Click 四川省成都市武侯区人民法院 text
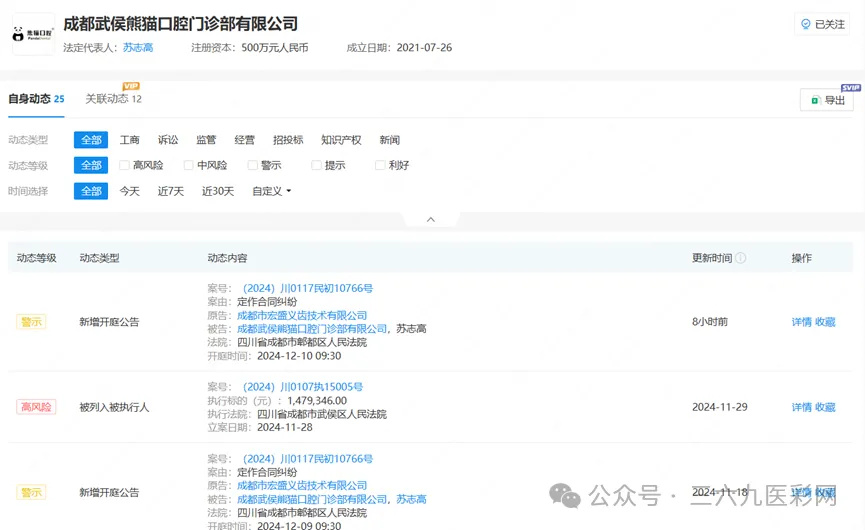The height and width of the screenshot is (530, 865). (322, 414)
